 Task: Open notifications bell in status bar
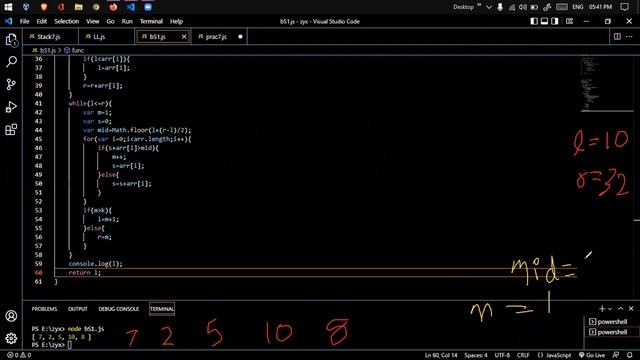pos(629,355)
